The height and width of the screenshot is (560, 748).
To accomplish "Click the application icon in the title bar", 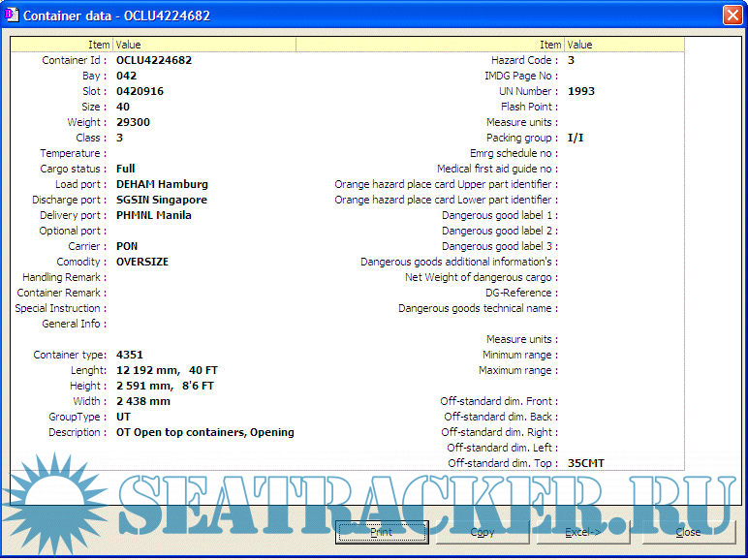I will pyautogui.click(x=11, y=16).
